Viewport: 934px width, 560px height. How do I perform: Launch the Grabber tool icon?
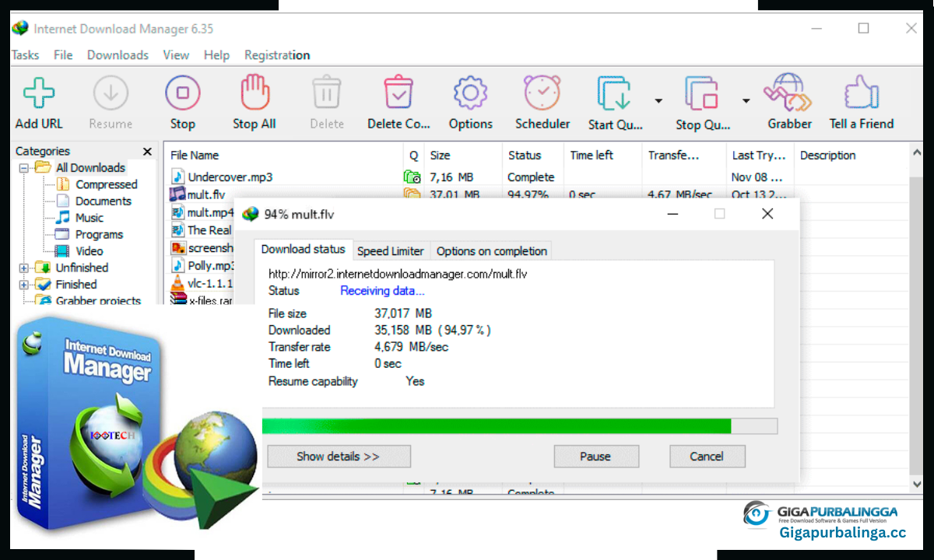click(788, 93)
